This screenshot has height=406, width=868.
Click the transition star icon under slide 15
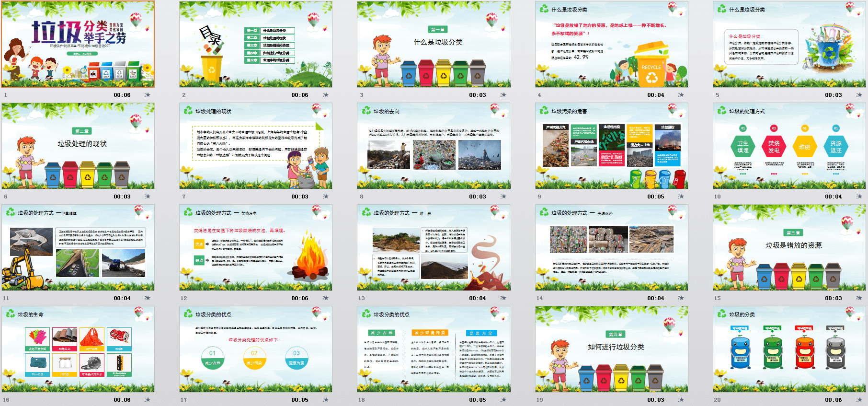point(859,298)
